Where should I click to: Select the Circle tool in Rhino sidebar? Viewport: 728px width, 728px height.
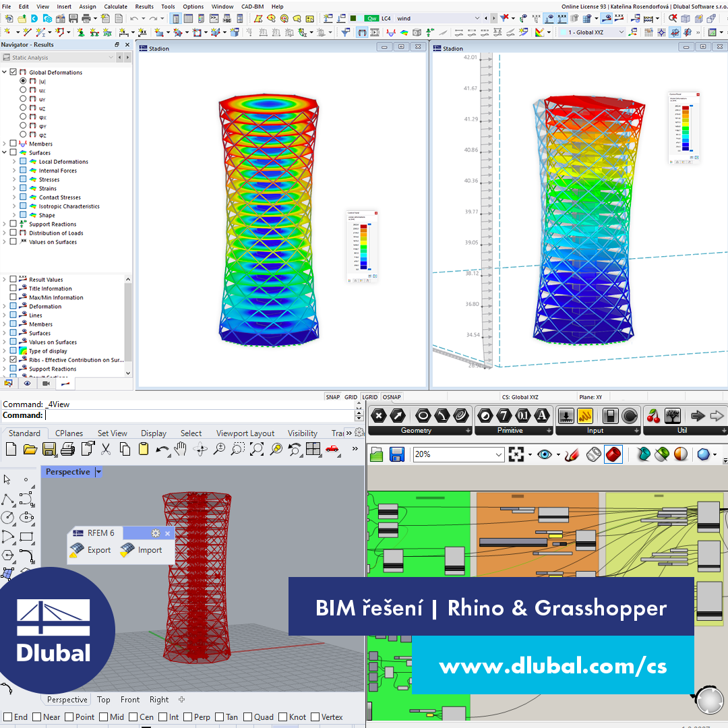tap(8, 517)
